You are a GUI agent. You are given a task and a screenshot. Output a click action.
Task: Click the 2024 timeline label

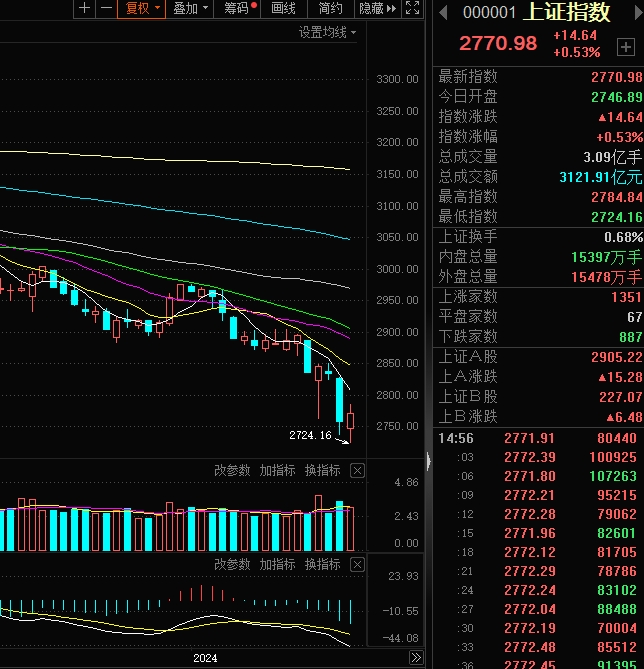pyautogui.click(x=205, y=658)
